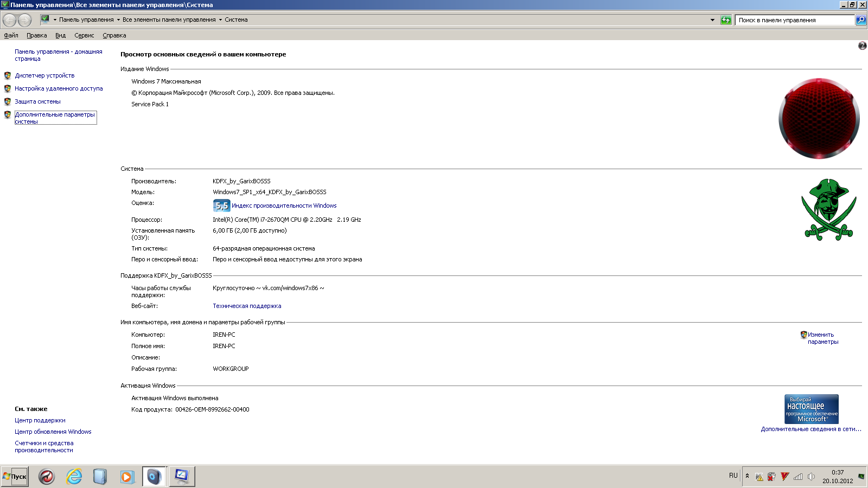The image size is (868, 488).
Task: Open the Файл menu
Action: click(11, 35)
